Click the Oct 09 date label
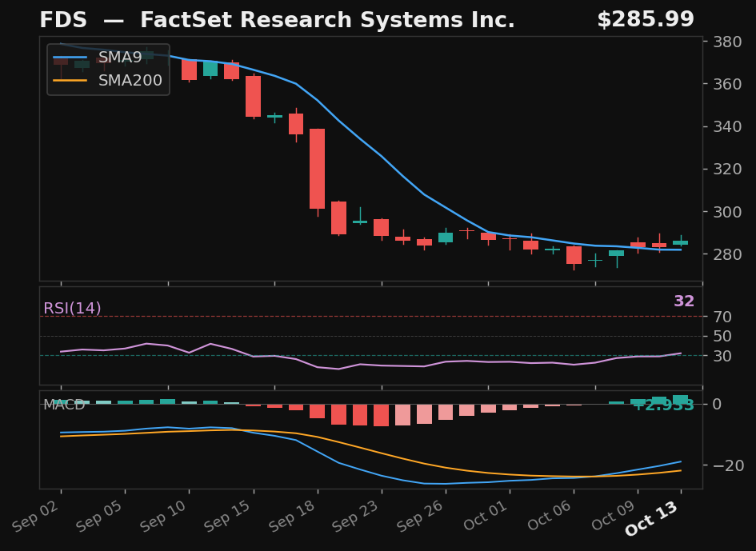 pos(614,516)
